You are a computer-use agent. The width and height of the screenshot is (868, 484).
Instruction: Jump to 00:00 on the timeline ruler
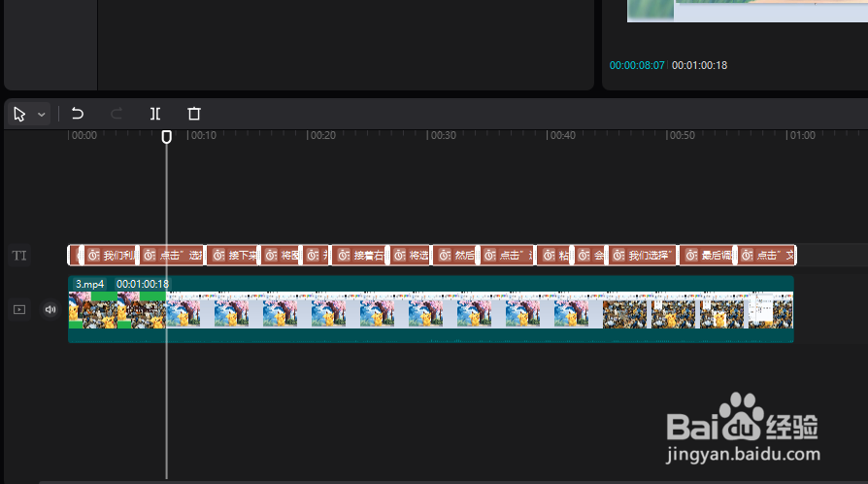click(83, 135)
